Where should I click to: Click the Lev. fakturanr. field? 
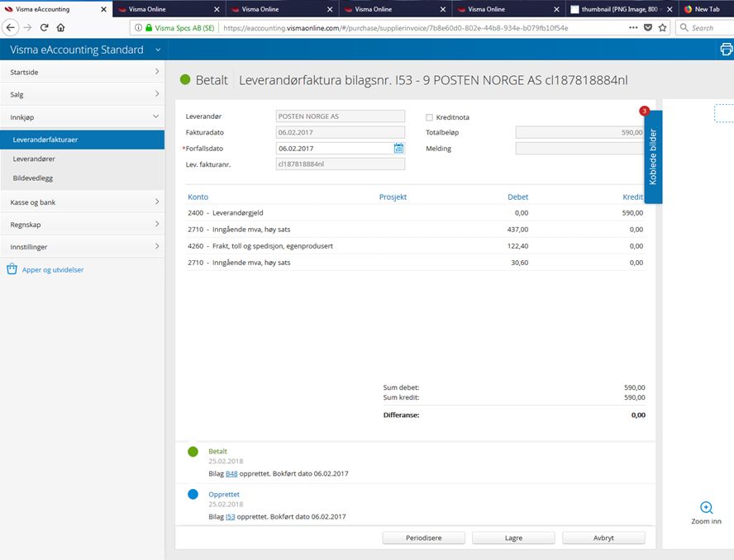341,164
